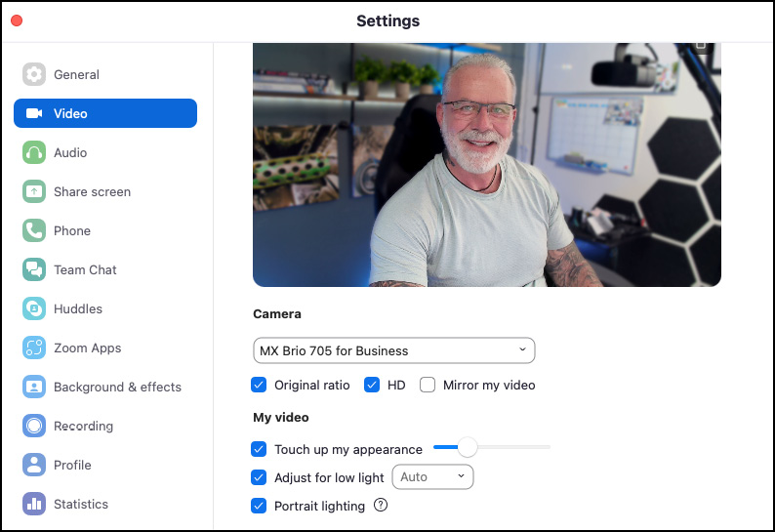775x532 pixels.
Task: Open Profile settings
Action: click(x=105, y=465)
